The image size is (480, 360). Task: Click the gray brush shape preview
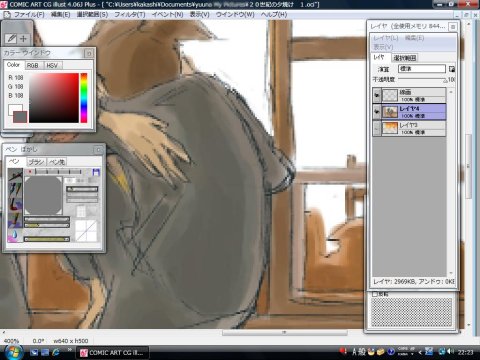point(43,195)
